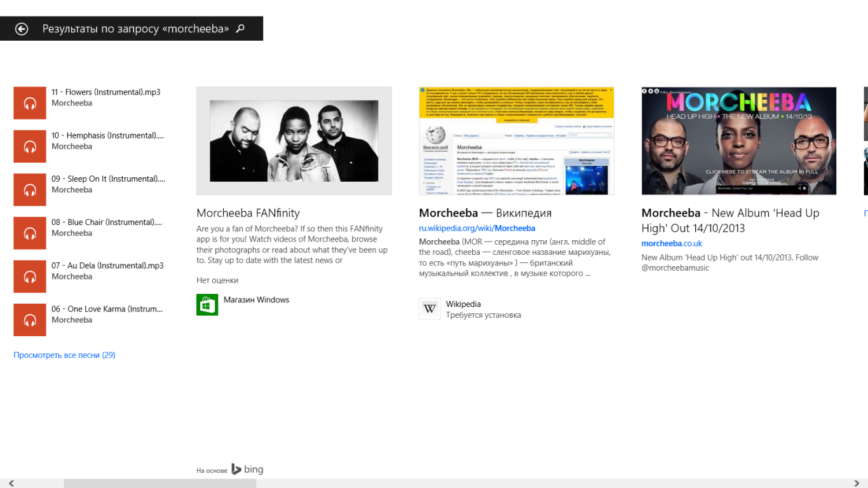Click the horizontal scrollbar thumb

160,484
